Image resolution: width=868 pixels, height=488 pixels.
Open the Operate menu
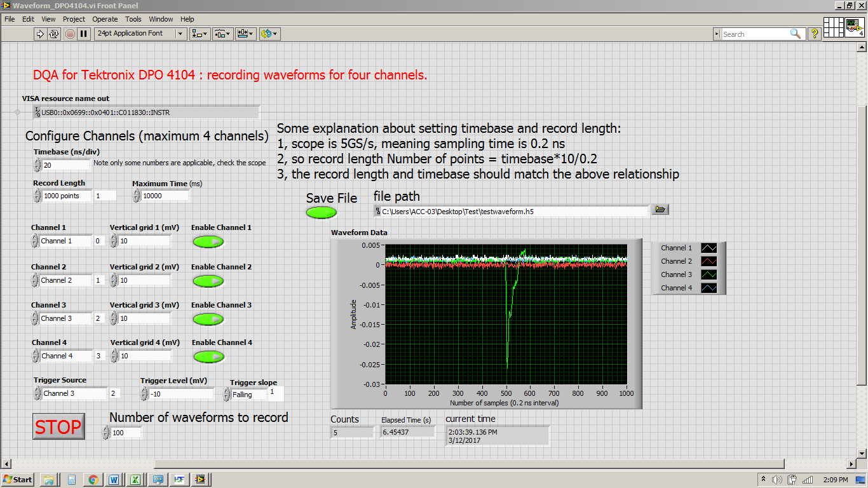(105, 19)
